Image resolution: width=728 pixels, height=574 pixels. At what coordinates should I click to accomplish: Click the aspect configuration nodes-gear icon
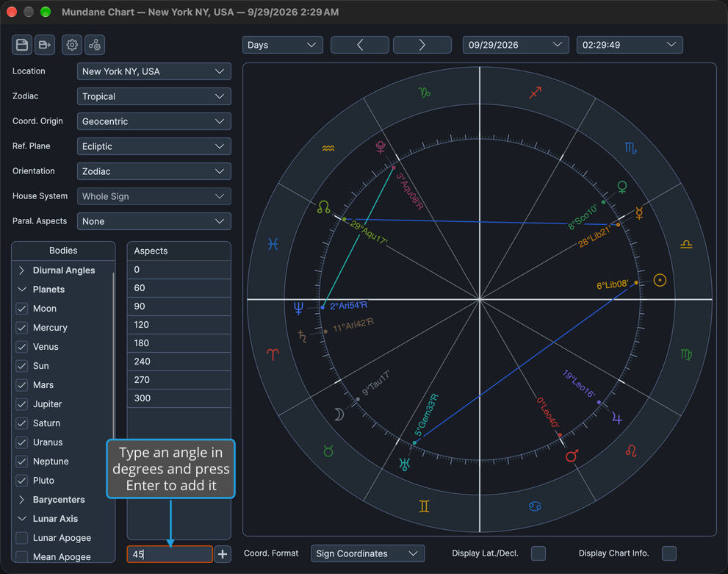95,45
